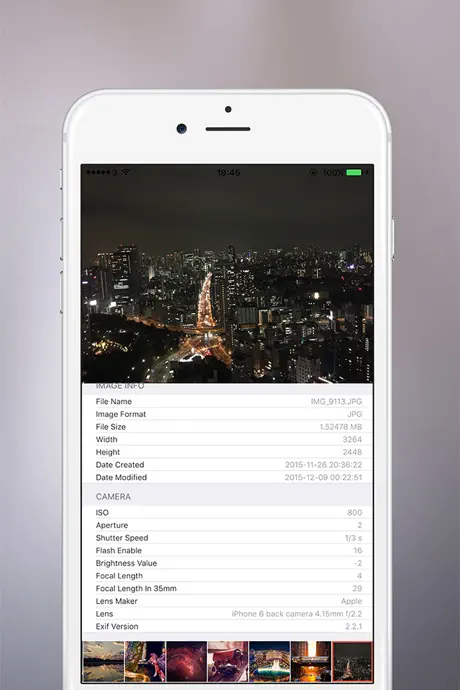Tap the Focal Length row label
The height and width of the screenshot is (690, 460).
pos(119,576)
